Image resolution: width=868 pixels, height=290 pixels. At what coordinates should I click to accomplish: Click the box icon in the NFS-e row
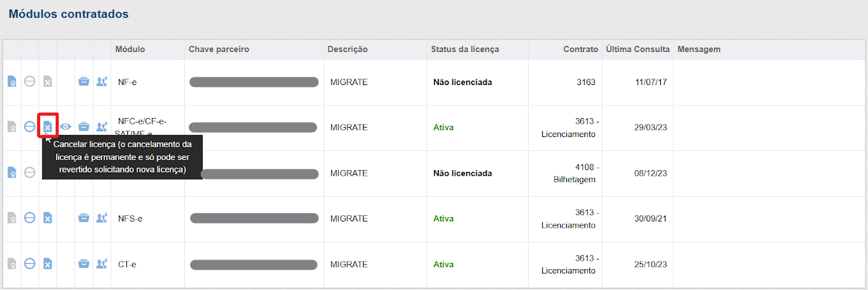[x=83, y=218]
